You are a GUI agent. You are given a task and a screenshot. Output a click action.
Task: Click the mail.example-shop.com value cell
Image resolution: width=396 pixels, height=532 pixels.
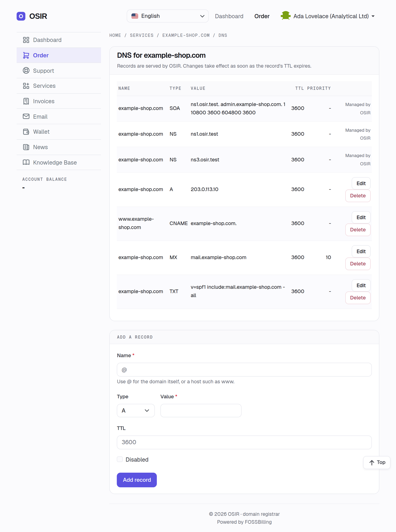[218, 257]
